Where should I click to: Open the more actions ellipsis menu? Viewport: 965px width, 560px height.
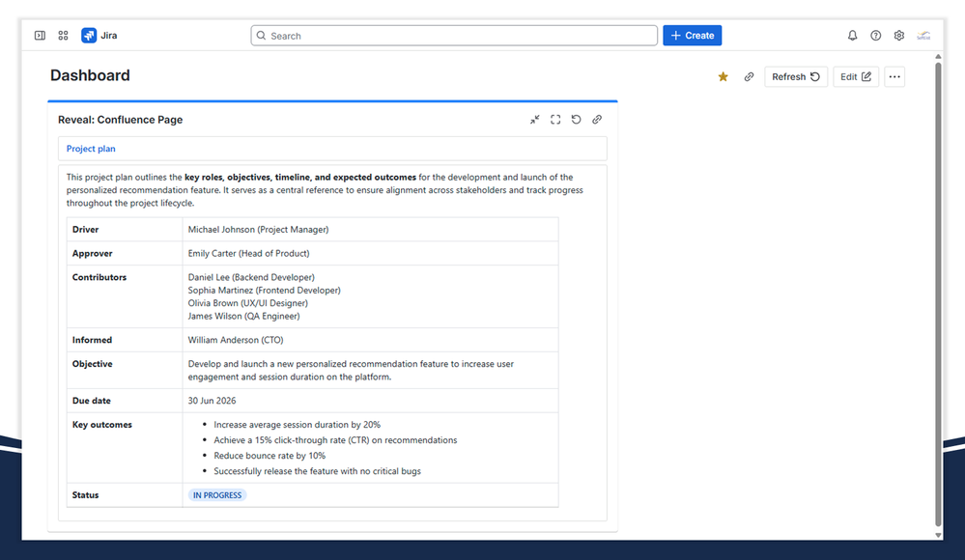coord(894,77)
